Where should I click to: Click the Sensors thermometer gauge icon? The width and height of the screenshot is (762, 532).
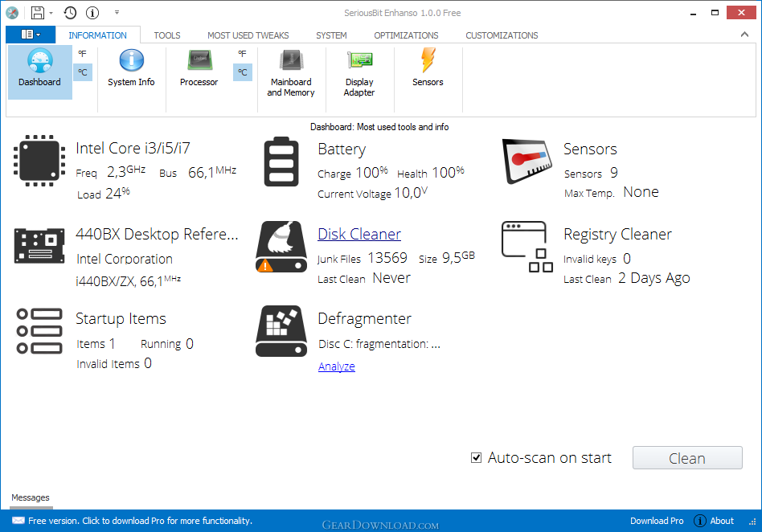(x=528, y=162)
